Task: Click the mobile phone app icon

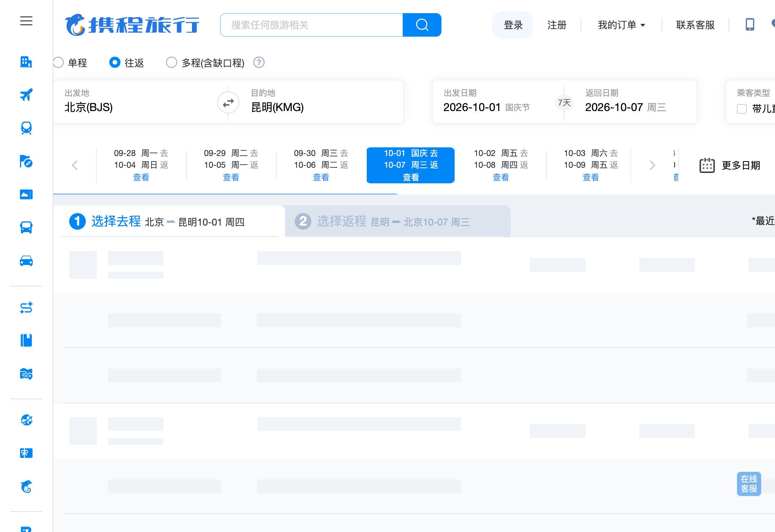Action: click(x=750, y=25)
